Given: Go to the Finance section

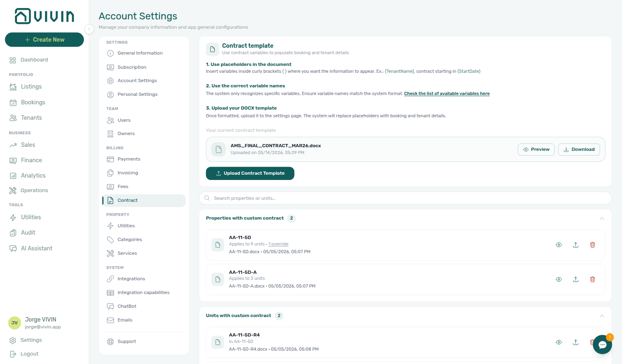Looking at the screenshot, I should pos(26,160).
